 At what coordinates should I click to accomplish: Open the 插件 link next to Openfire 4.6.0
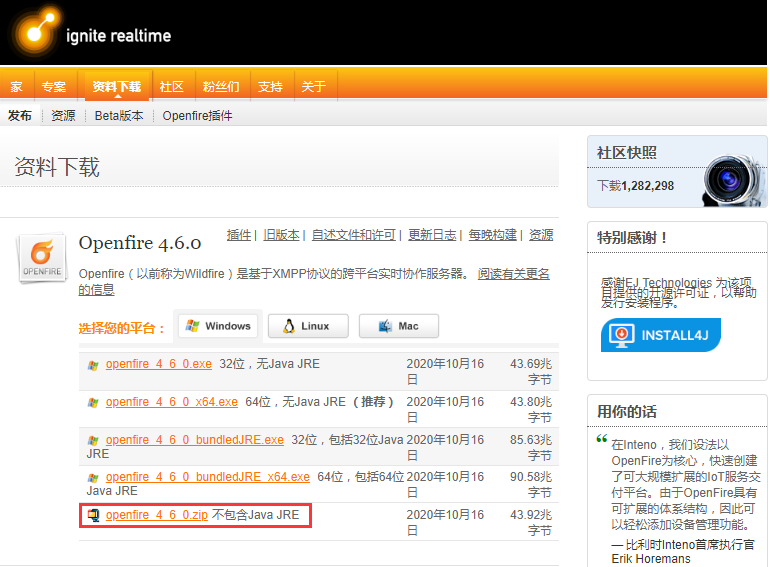(239, 235)
